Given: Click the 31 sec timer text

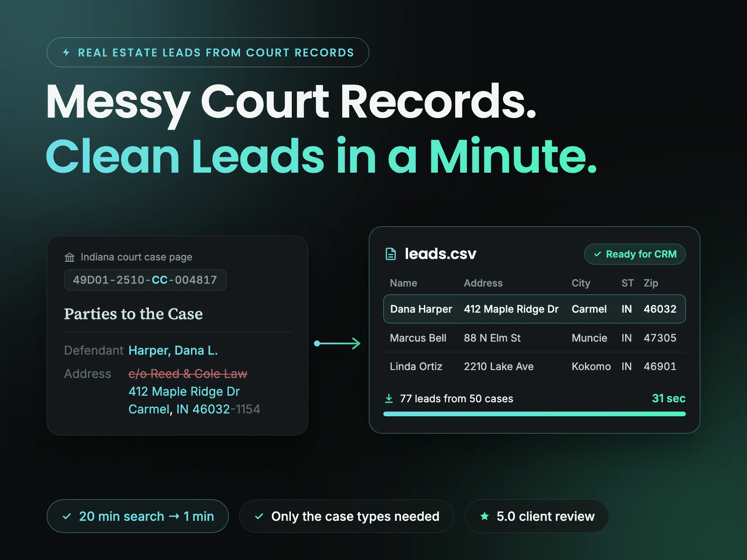Looking at the screenshot, I should [x=669, y=398].
